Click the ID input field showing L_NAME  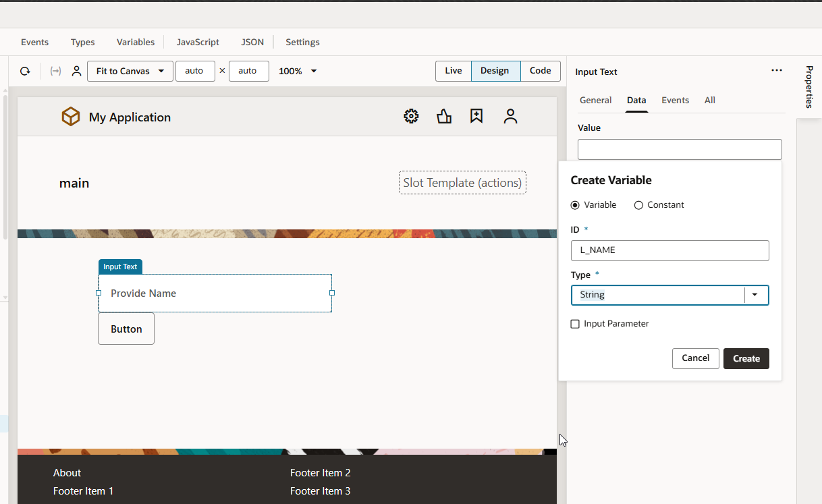669,250
